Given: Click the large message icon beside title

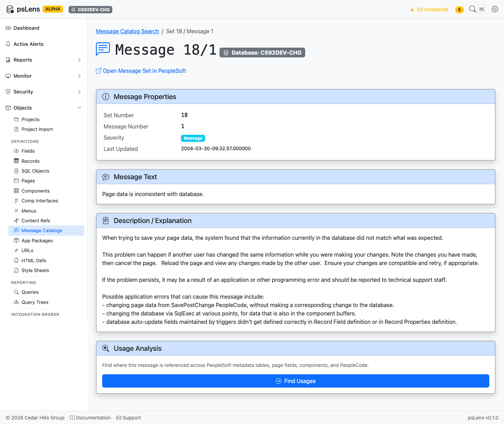Looking at the screenshot, I should tap(103, 49).
